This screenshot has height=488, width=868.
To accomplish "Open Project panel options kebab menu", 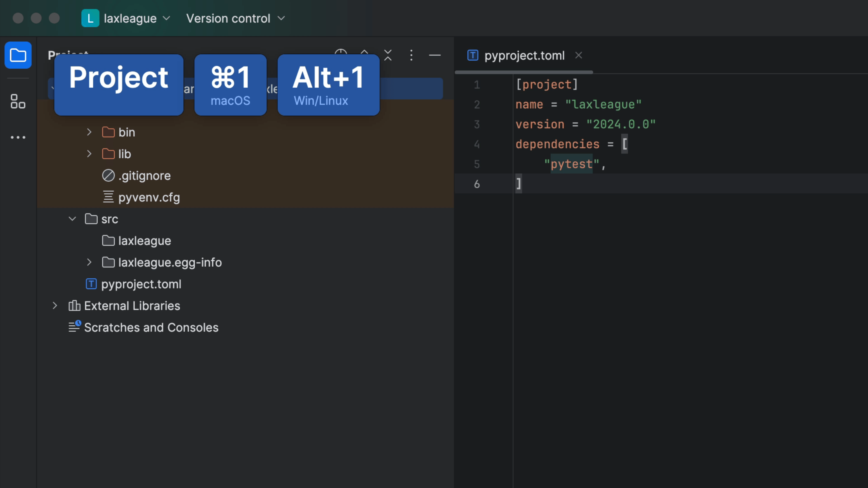I will (x=411, y=55).
